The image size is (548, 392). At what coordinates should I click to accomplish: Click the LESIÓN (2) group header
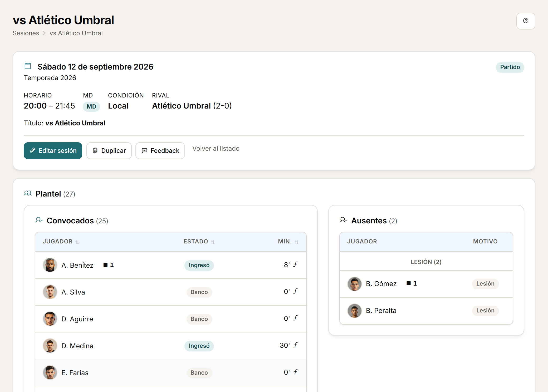[x=426, y=262]
